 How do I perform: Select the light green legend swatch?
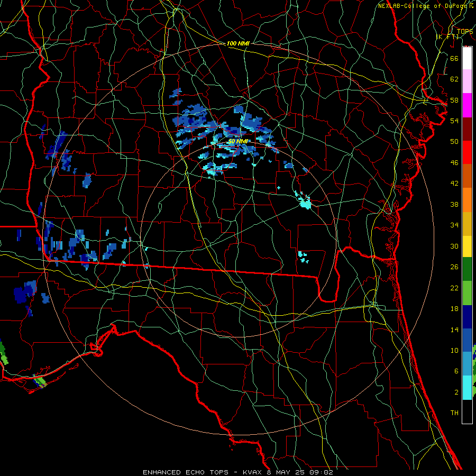(467, 293)
